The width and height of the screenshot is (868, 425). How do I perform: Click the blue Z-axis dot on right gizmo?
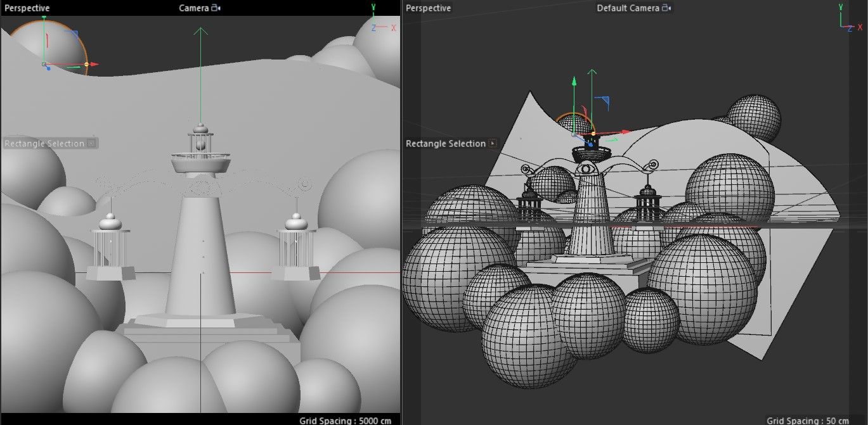point(590,144)
